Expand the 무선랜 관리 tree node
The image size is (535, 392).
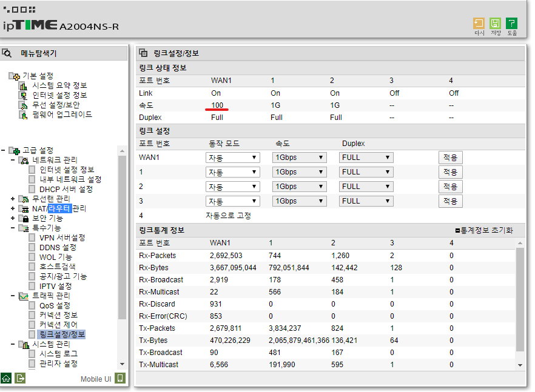click(x=13, y=198)
